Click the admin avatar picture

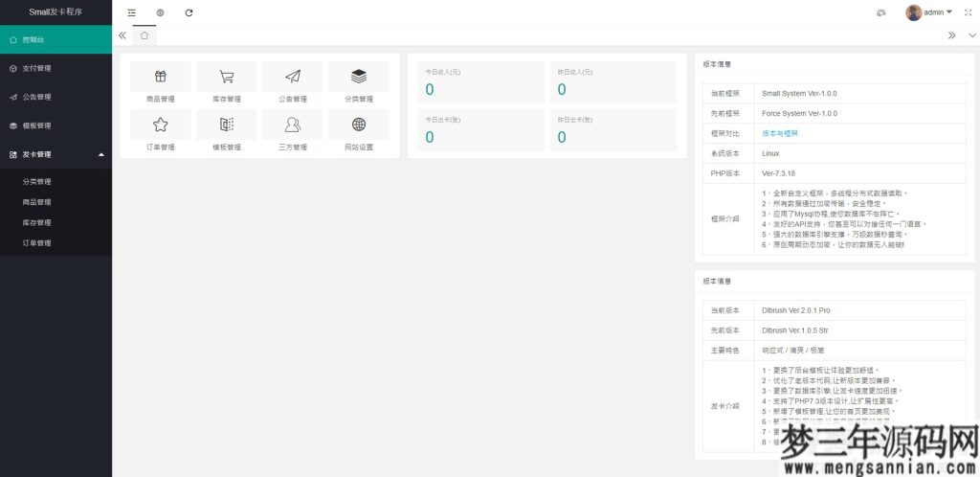913,12
